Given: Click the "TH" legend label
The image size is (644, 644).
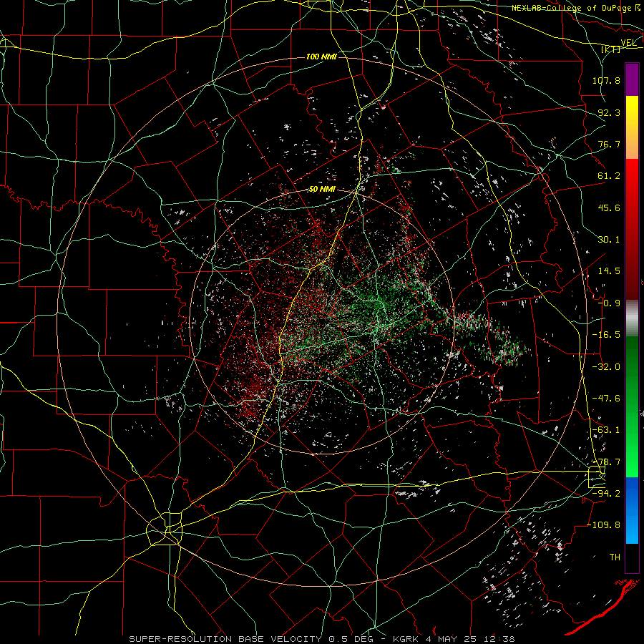Looking at the screenshot, I should click(x=615, y=557).
